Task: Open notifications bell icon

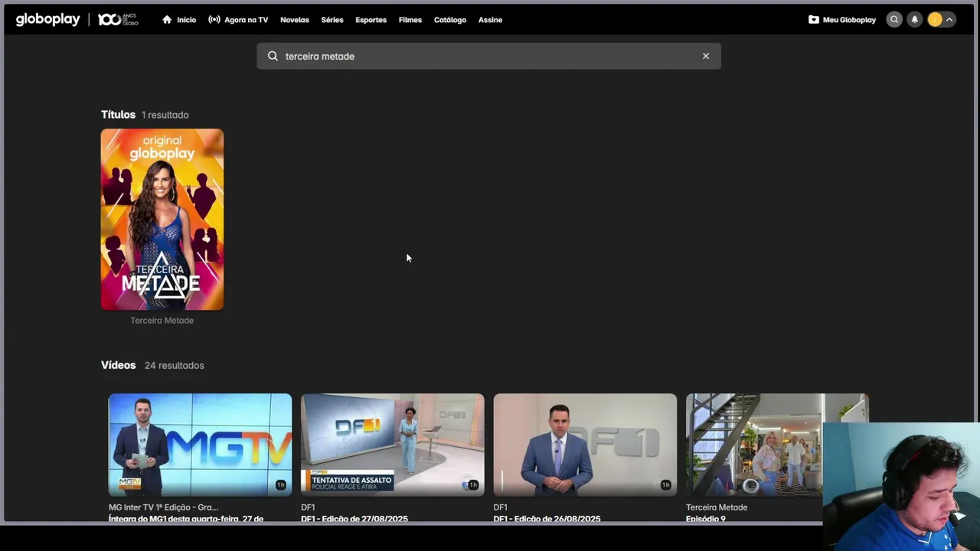Action: tap(914, 20)
